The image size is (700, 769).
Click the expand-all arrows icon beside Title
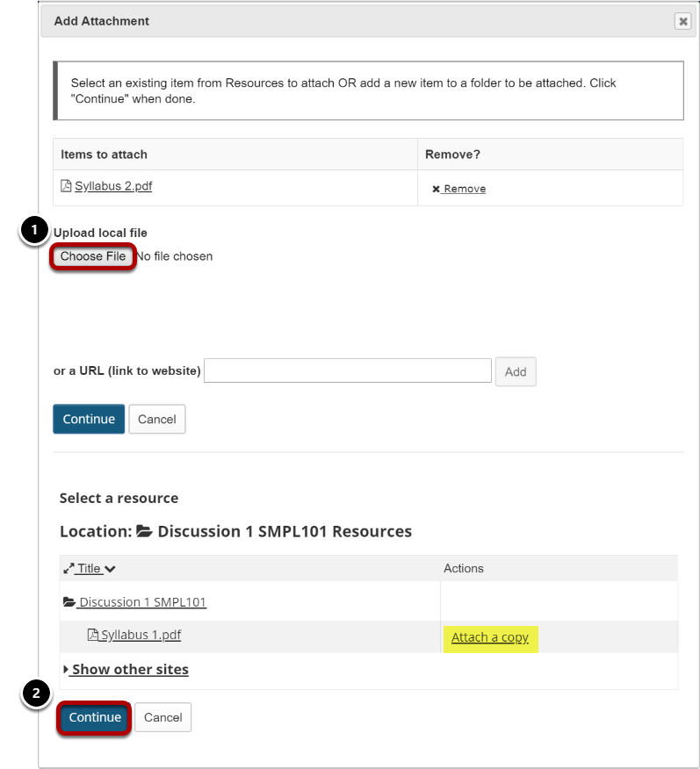tap(69, 569)
